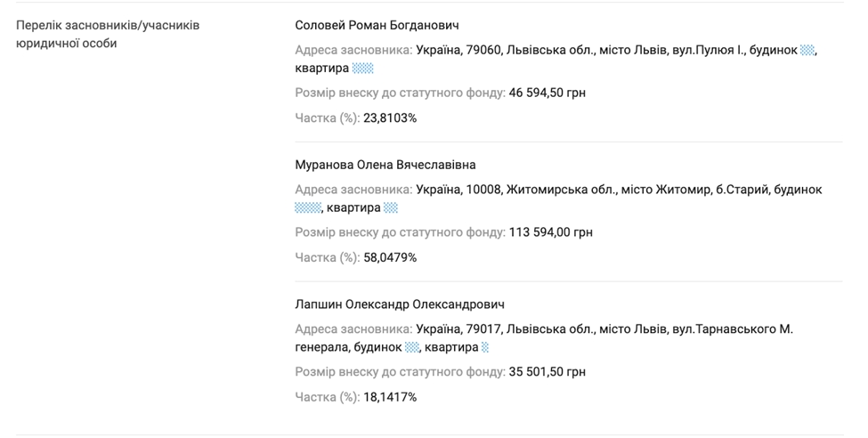
Task: Click the founders list section label
Action: tap(108, 34)
